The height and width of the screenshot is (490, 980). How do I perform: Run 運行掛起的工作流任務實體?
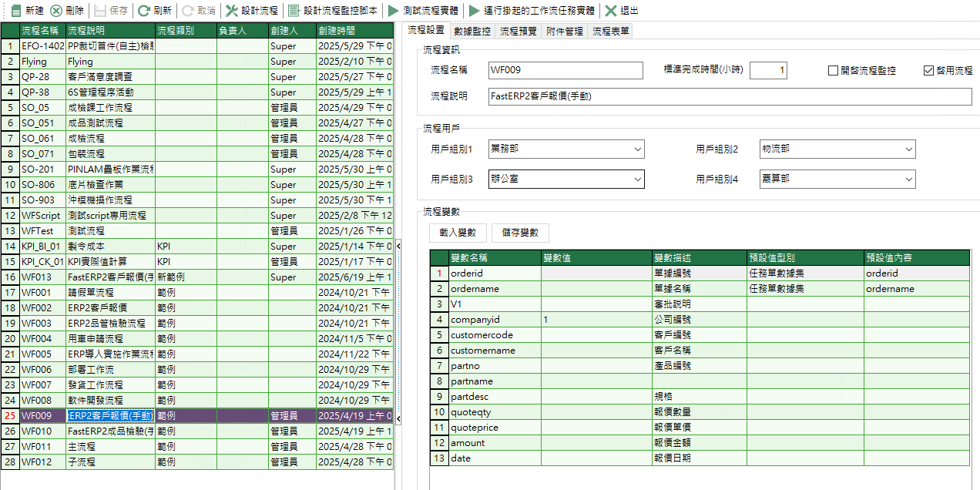click(532, 11)
